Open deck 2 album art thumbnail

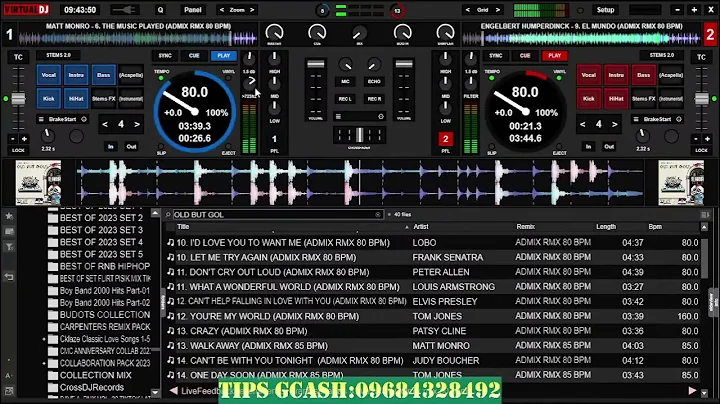click(681, 182)
